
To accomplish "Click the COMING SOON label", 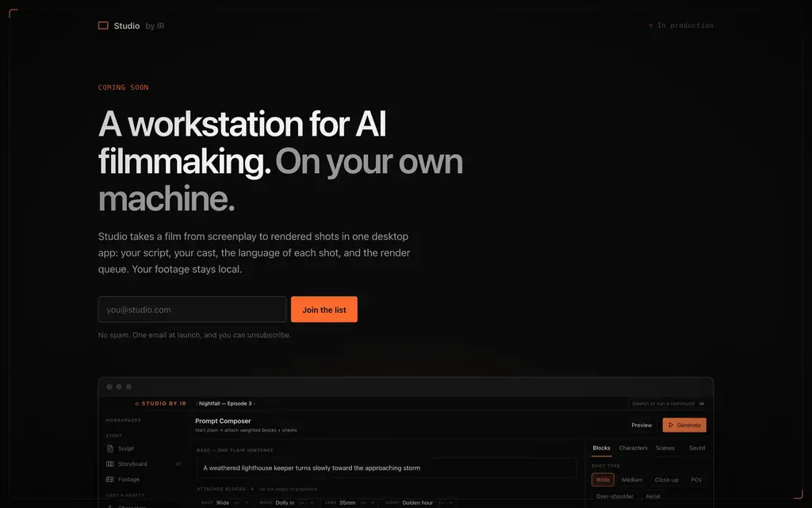I will [123, 87].
